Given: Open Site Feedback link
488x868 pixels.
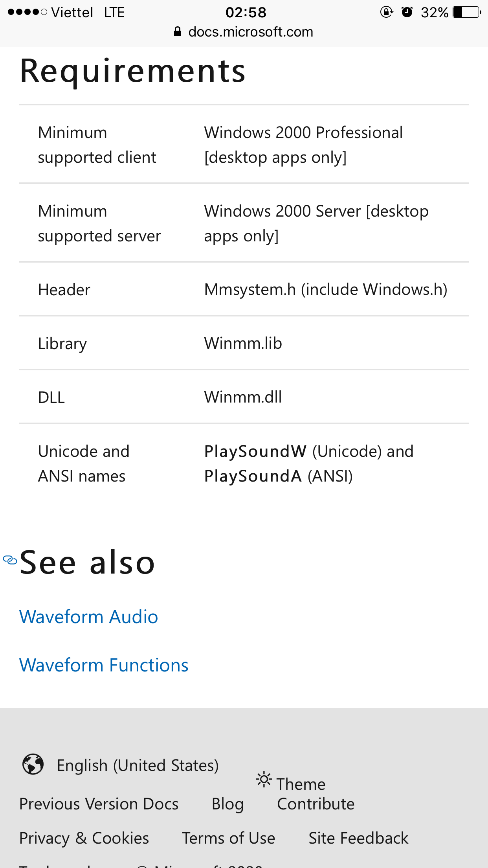Looking at the screenshot, I should [358, 838].
